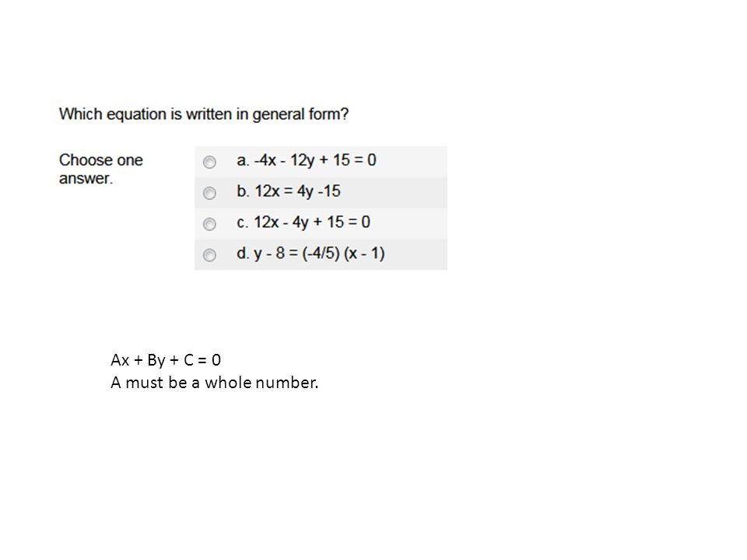Click the words general form? in question
This screenshot has width=747, height=560.
(300, 115)
